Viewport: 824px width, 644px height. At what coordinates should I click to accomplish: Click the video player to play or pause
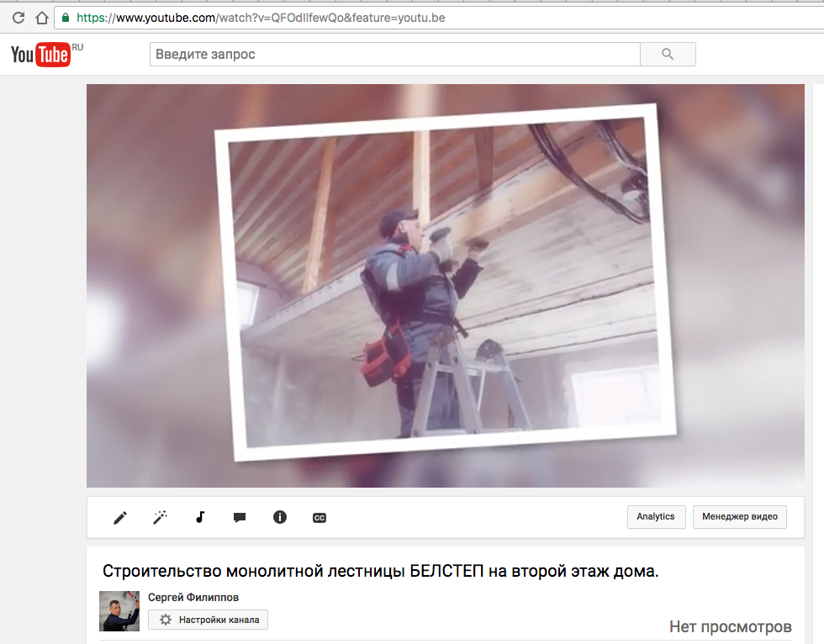[x=446, y=286]
